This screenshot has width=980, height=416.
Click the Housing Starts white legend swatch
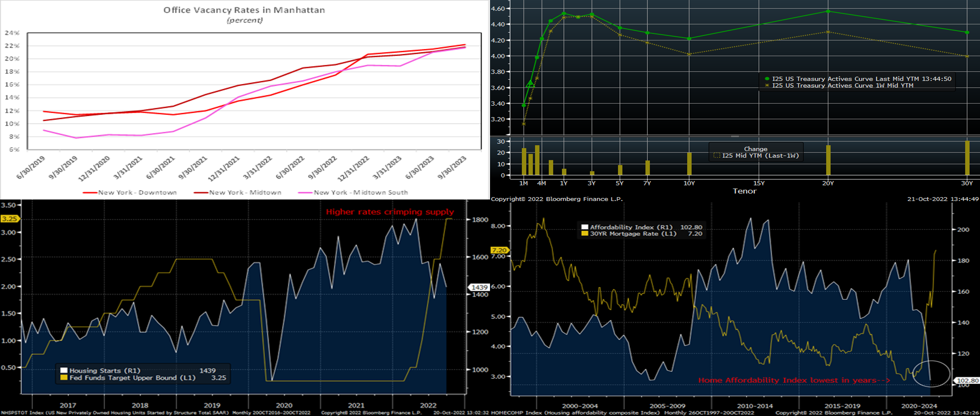64,370
